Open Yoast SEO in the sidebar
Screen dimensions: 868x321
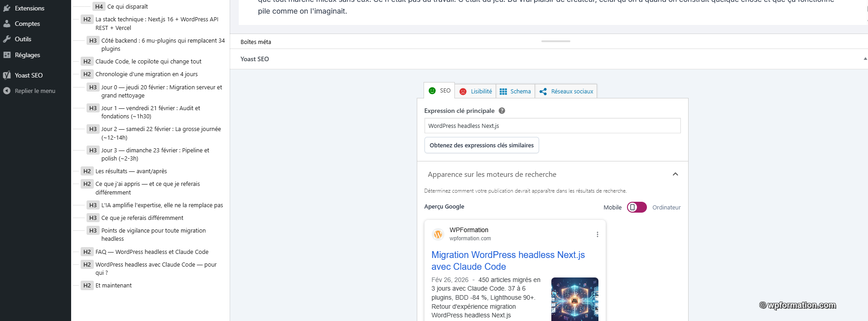[x=29, y=75]
